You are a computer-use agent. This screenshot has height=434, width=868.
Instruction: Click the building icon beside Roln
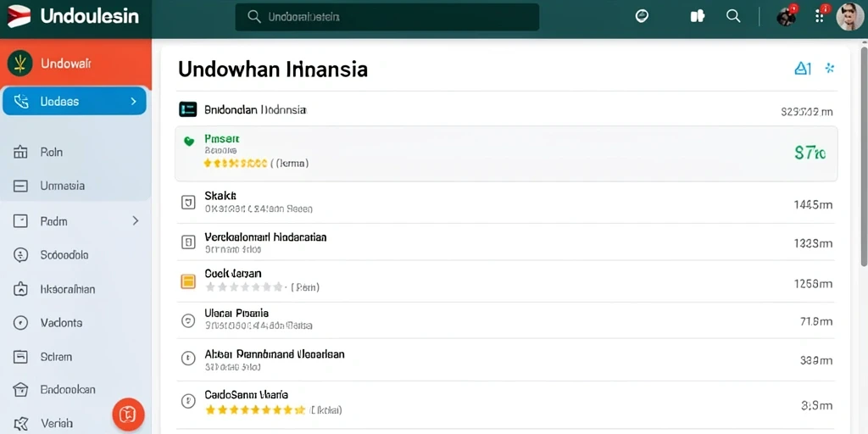pos(20,152)
